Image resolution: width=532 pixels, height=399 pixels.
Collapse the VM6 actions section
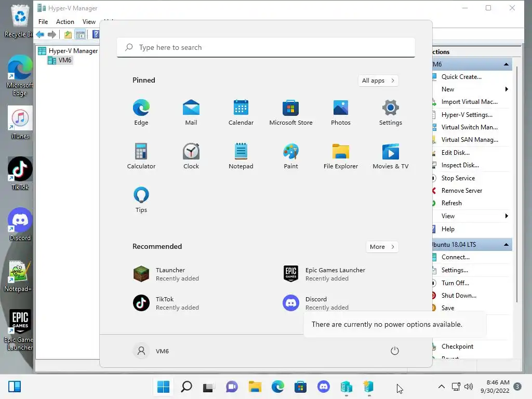(x=506, y=64)
